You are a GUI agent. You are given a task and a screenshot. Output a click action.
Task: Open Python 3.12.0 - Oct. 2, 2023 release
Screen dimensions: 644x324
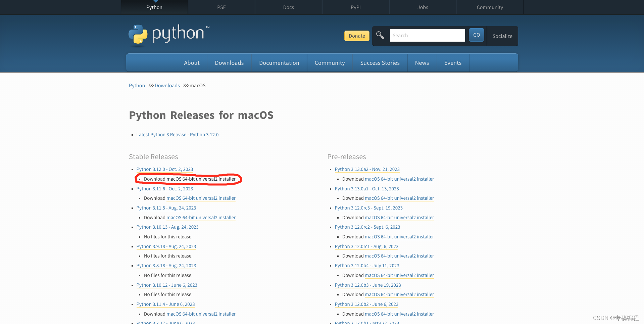(x=164, y=169)
